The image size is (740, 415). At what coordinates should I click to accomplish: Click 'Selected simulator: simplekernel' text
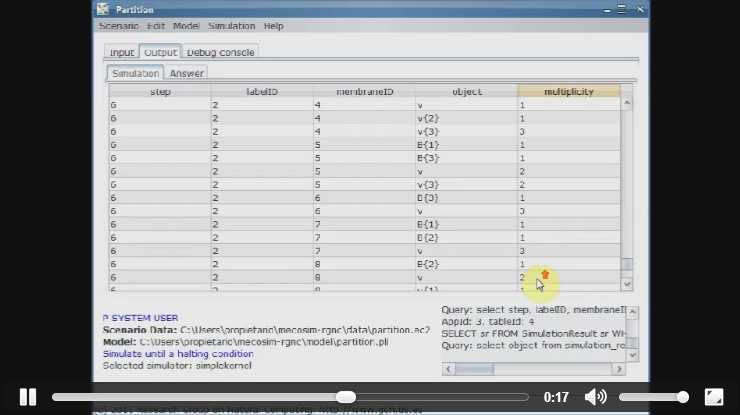click(x=177, y=365)
